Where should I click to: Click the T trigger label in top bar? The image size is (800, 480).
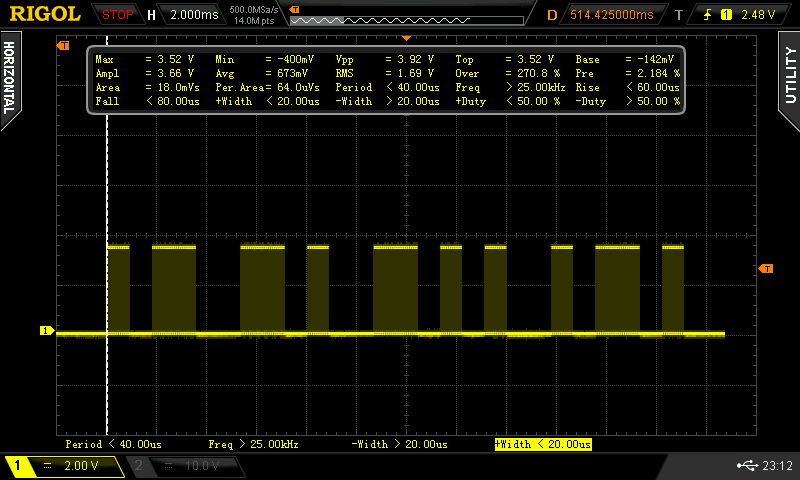(x=679, y=15)
